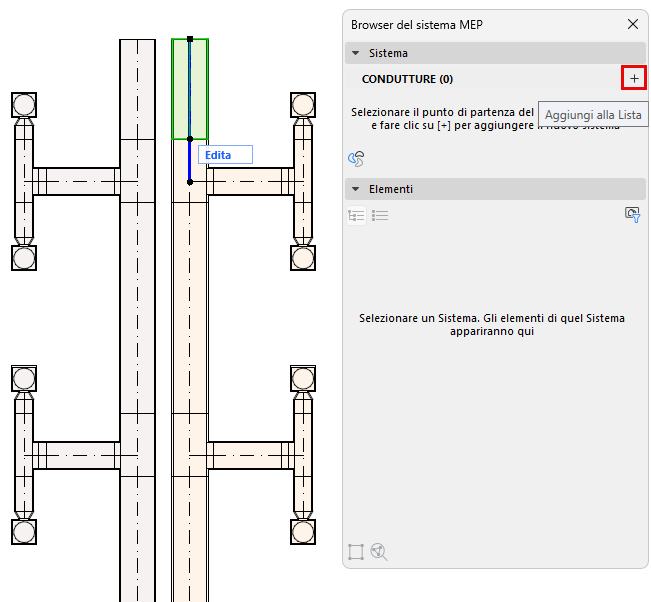This screenshot has width=651, height=602.
Task: Select the green highlighted duct segment
Action: pos(190,89)
